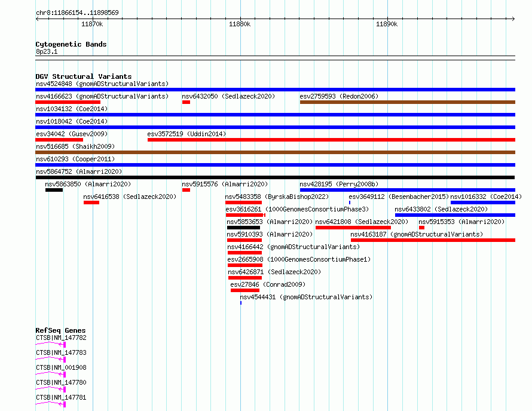Click the nsv4524848 gnomAD variant label

[102, 84]
